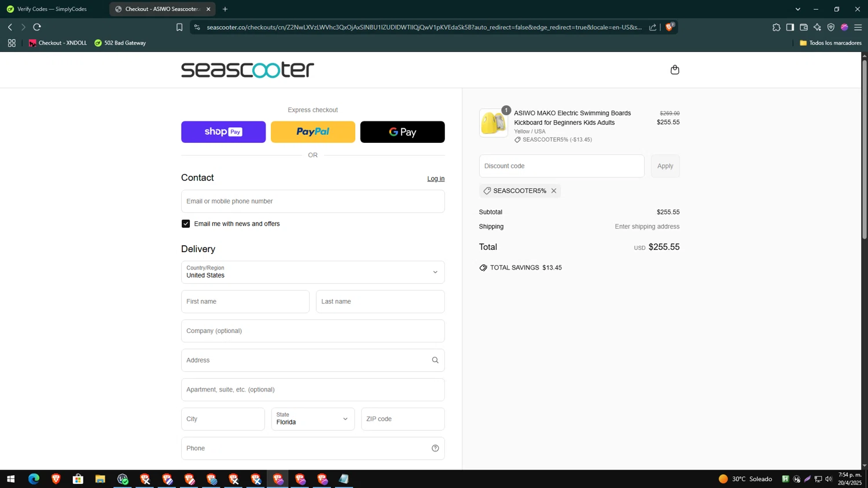Image resolution: width=868 pixels, height=488 pixels.
Task: Pay with G Pay button
Action: coord(403,132)
